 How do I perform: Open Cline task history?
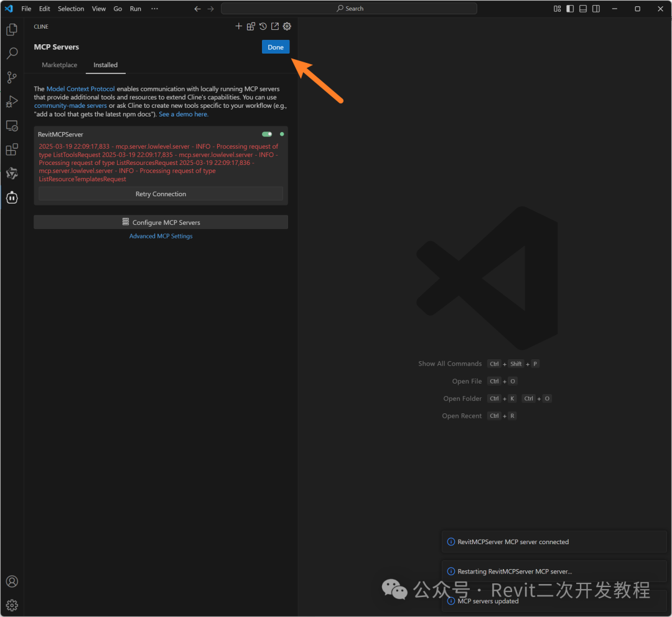pyautogui.click(x=263, y=27)
